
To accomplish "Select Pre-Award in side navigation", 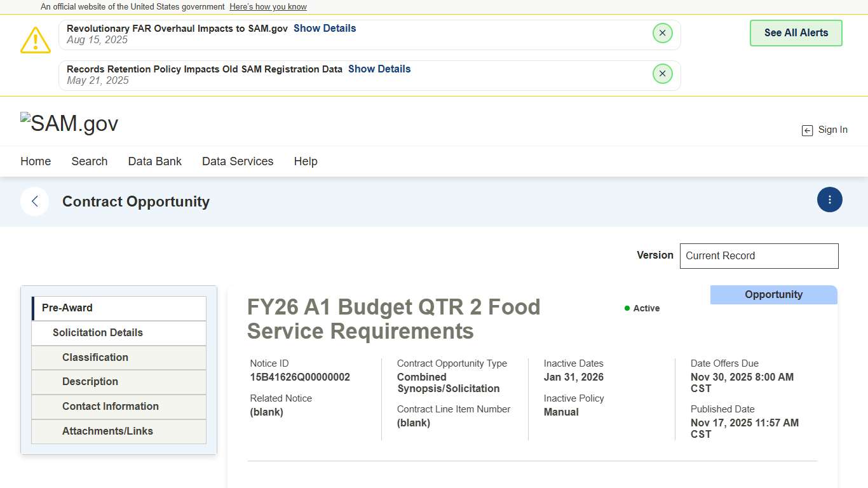I will click(x=67, y=308).
